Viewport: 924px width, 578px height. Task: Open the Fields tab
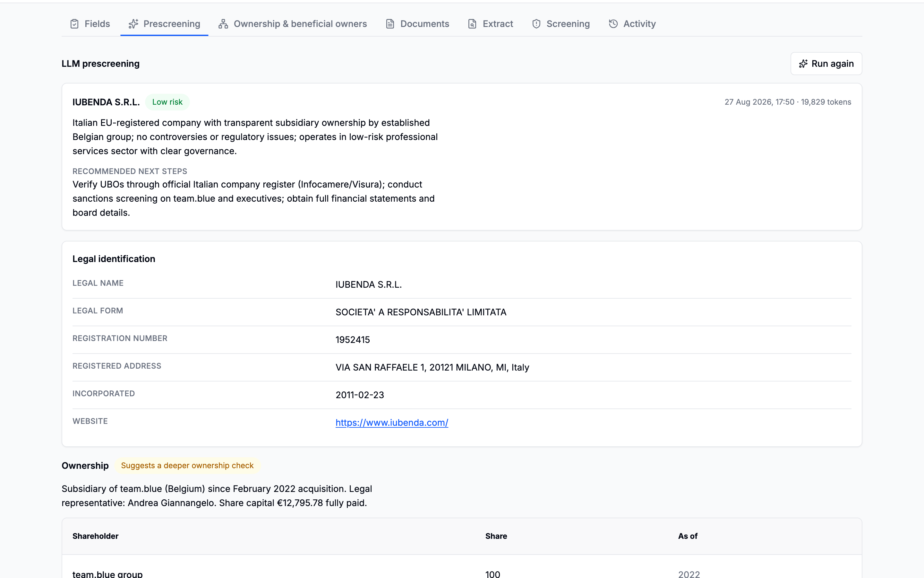(x=90, y=24)
